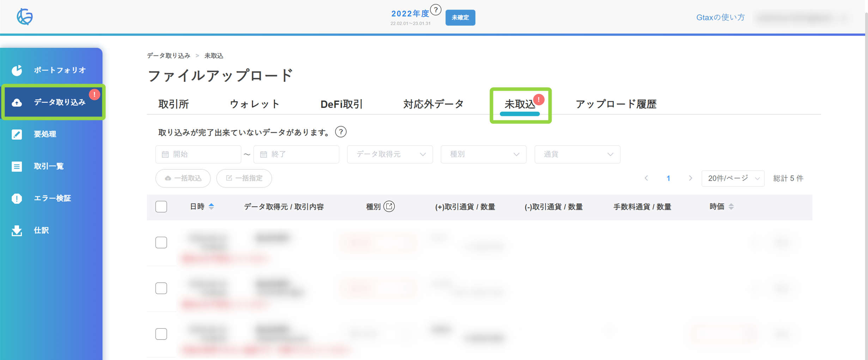Viewport: 868px width, 360px height.
Task: Click the 要処理 pencil icon
Action: pos(17,134)
